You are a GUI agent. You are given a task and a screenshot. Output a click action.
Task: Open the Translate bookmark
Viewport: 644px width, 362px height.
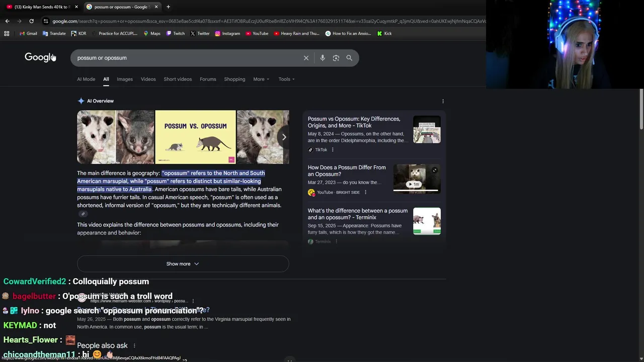54,34
